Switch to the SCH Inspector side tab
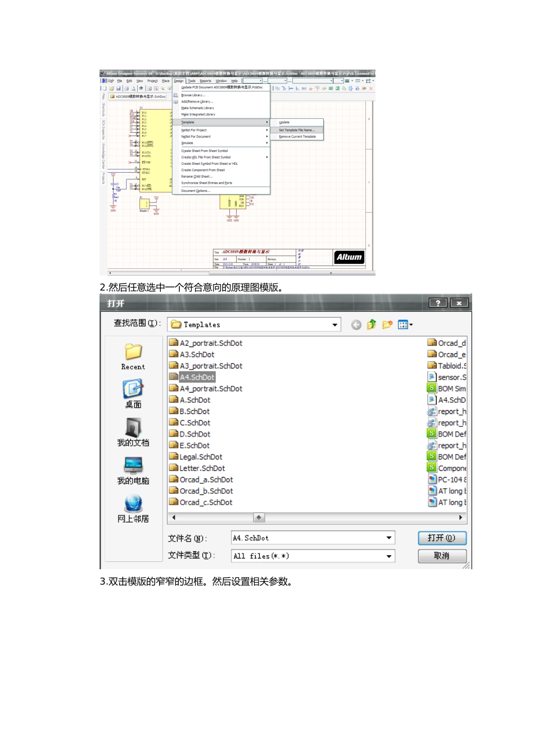The height and width of the screenshot is (756, 534). click(103, 129)
